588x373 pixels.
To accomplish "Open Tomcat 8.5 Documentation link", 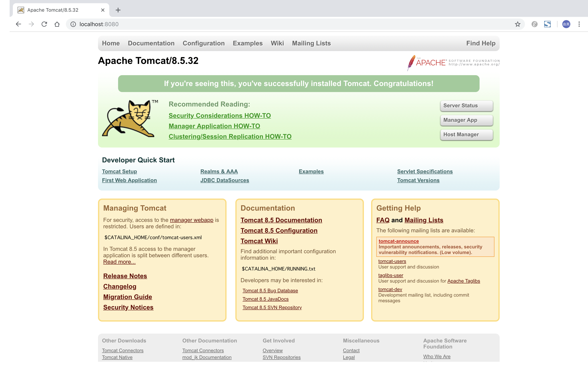I will pyautogui.click(x=281, y=220).
